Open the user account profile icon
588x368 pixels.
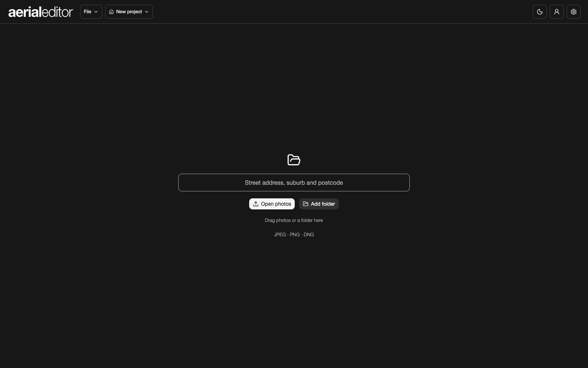point(556,12)
